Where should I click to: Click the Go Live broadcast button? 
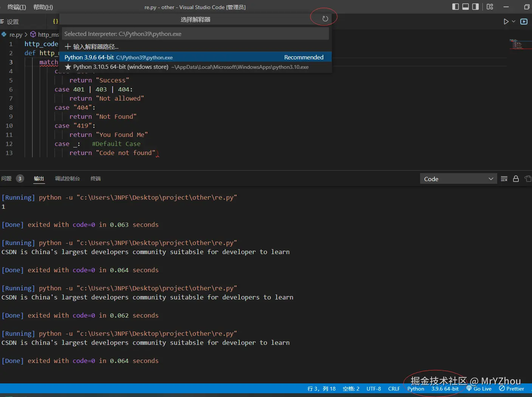point(479,389)
